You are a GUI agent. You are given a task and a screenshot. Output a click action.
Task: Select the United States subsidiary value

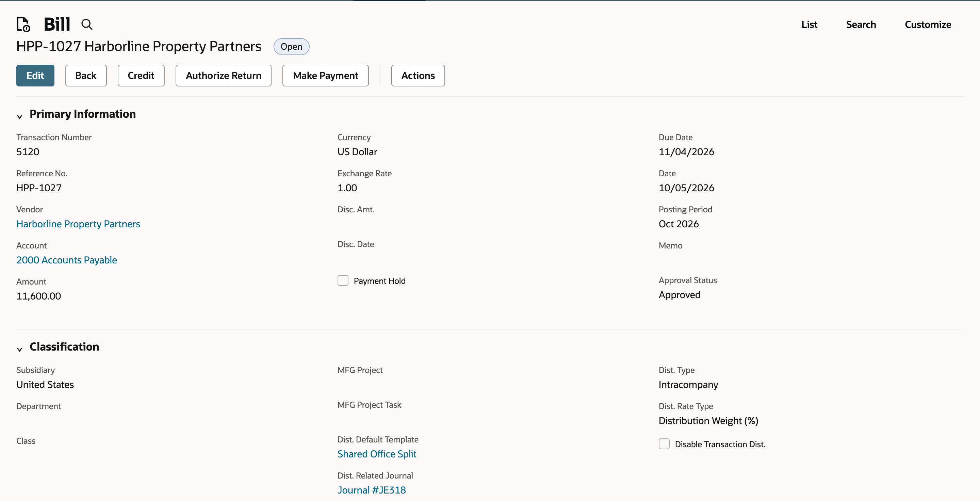coord(45,385)
